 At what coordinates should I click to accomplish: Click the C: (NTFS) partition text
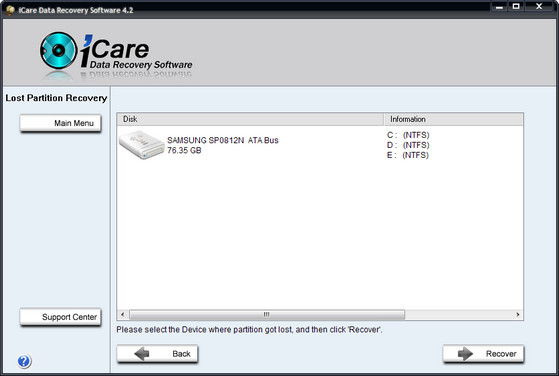[x=408, y=135]
